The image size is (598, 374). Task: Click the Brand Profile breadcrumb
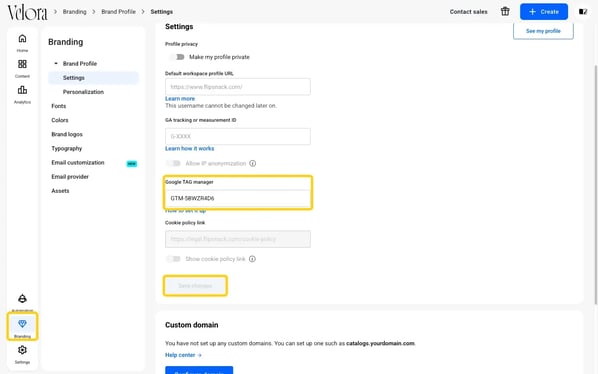(x=118, y=12)
